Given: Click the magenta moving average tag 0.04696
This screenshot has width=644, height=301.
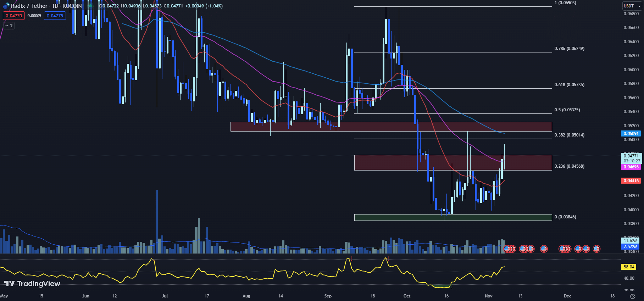Looking at the screenshot, I should pyautogui.click(x=631, y=167).
